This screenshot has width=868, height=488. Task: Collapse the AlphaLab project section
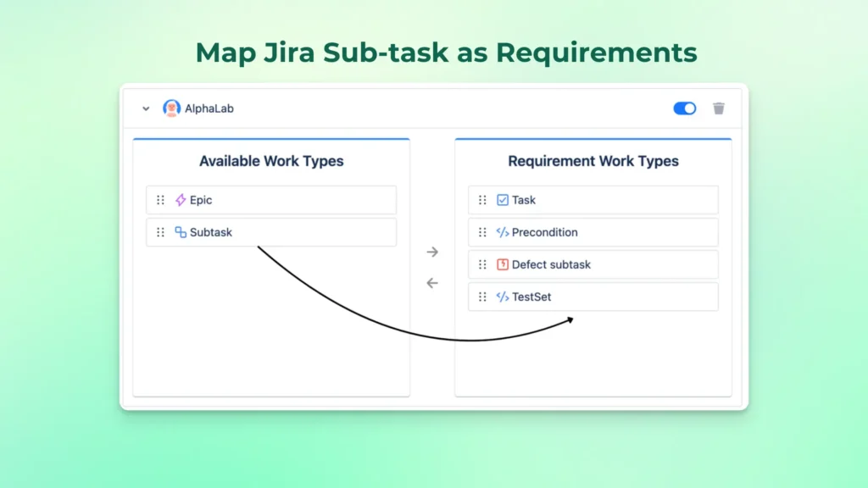146,109
